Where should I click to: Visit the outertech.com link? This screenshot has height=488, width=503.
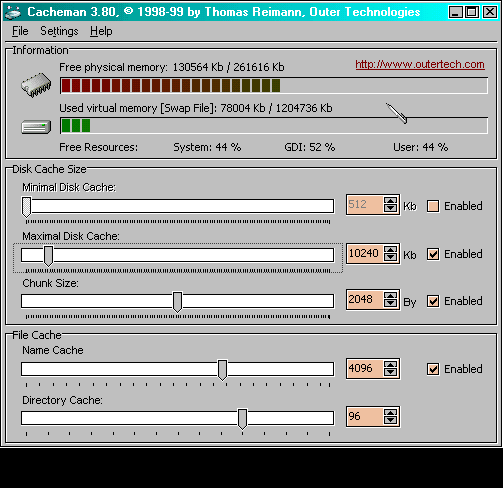pos(420,64)
